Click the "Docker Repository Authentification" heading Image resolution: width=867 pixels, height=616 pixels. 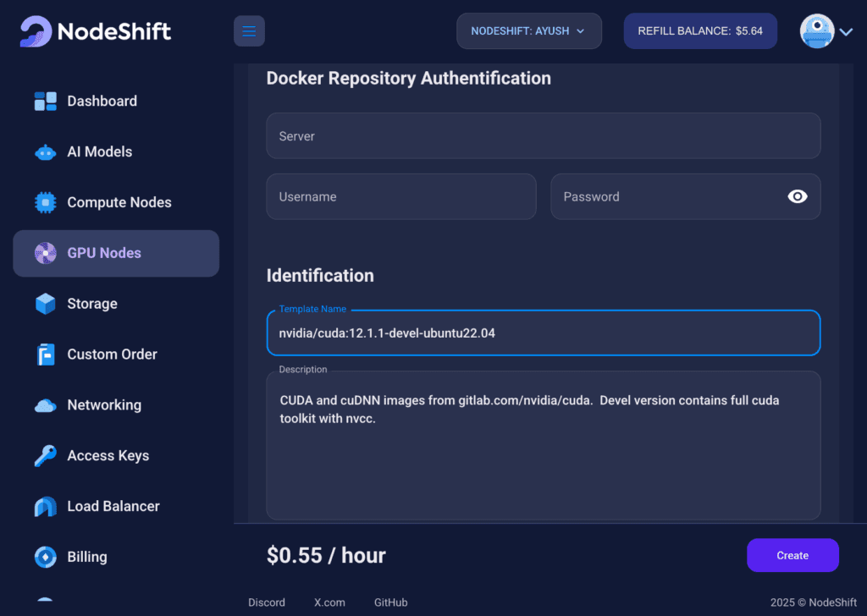pyautogui.click(x=409, y=79)
